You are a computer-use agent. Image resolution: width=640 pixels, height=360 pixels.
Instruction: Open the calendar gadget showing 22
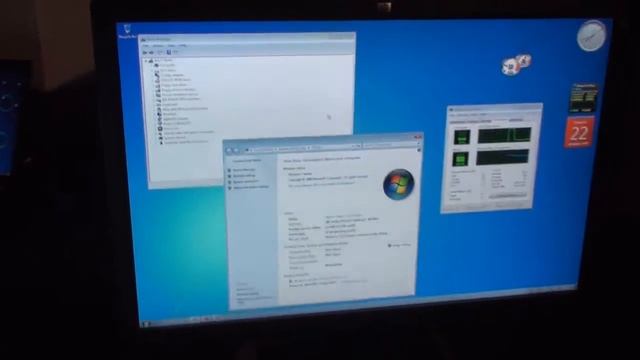coord(579,132)
